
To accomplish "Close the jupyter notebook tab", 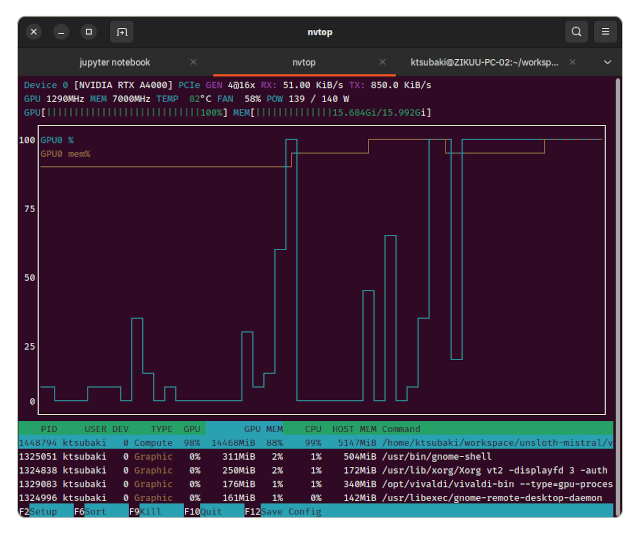I will pos(193,62).
